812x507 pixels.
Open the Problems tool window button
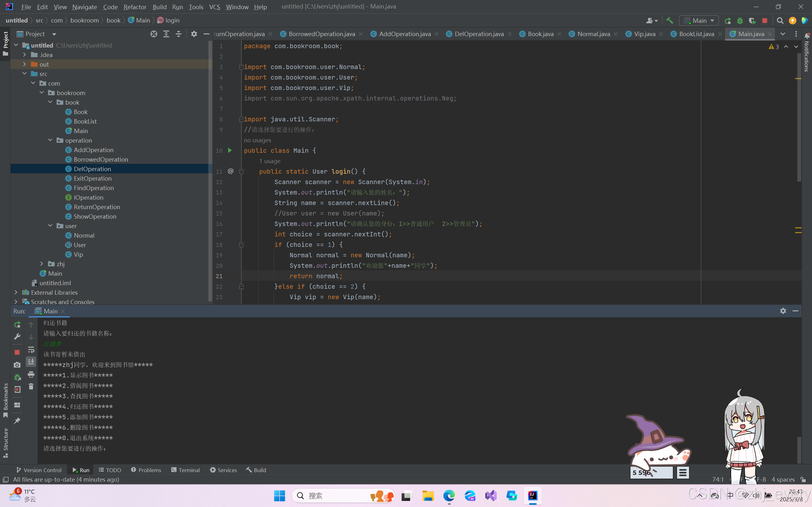(x=146, y=470)
